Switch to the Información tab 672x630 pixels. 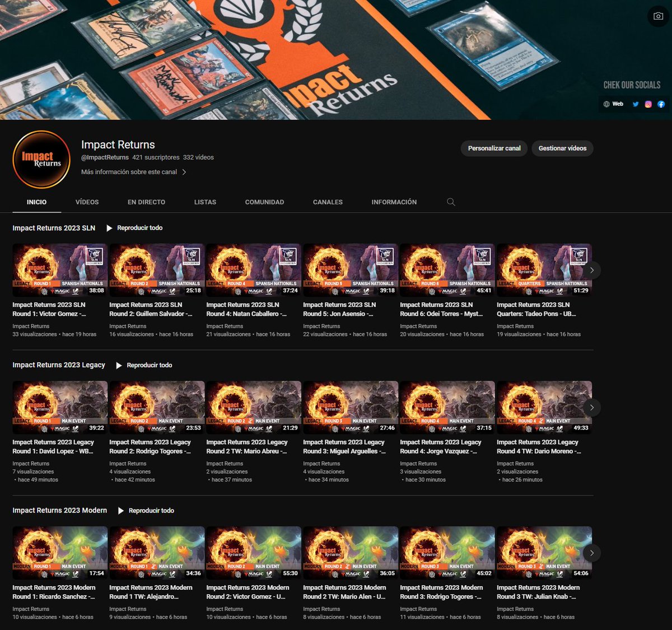(x=394, y=202)
